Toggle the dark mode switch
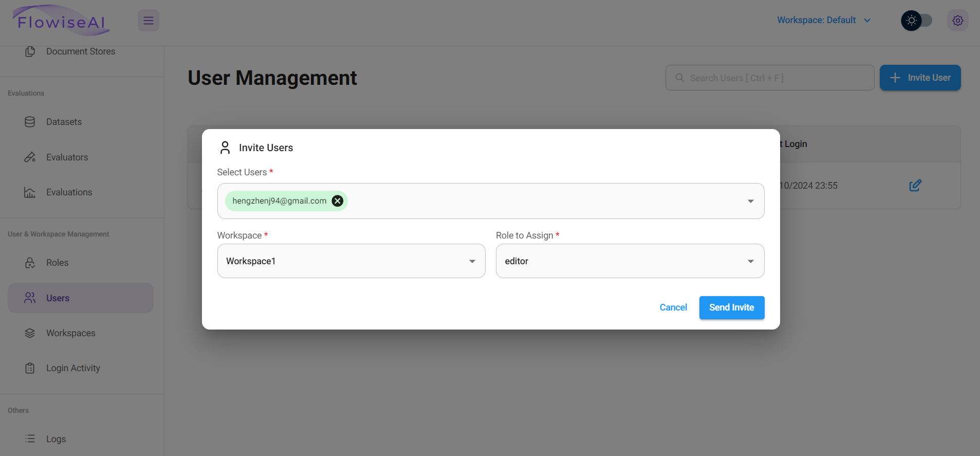Screen dimensions: 980x456 [x=917, y=21]
